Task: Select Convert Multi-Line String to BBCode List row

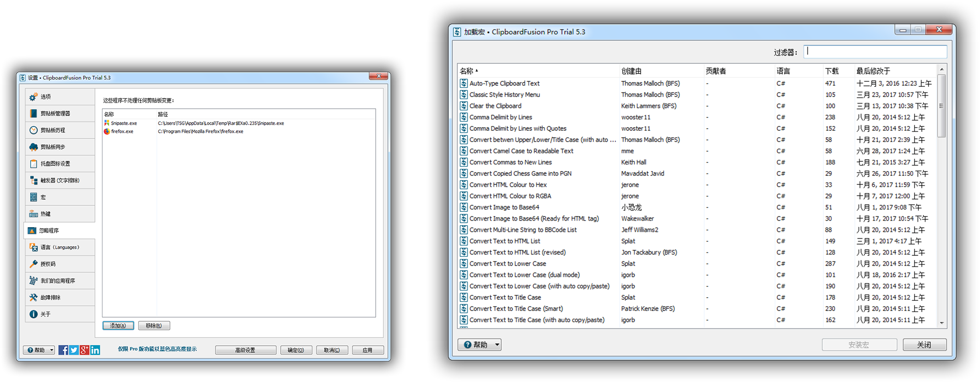Action: [697, 230]
